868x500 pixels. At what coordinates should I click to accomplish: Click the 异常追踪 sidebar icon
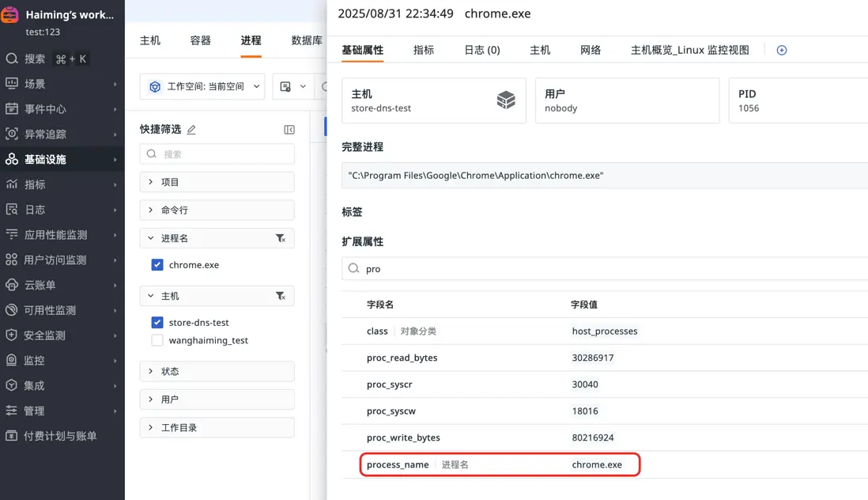(12, 134)
